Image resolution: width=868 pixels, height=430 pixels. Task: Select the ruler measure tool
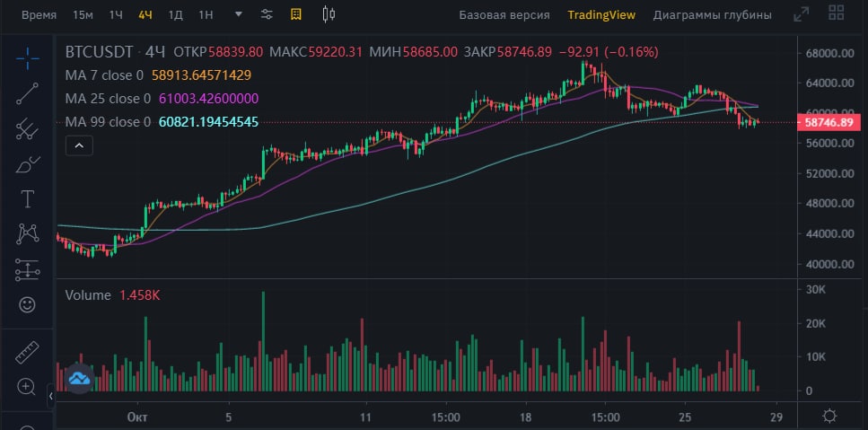point(27,353)
